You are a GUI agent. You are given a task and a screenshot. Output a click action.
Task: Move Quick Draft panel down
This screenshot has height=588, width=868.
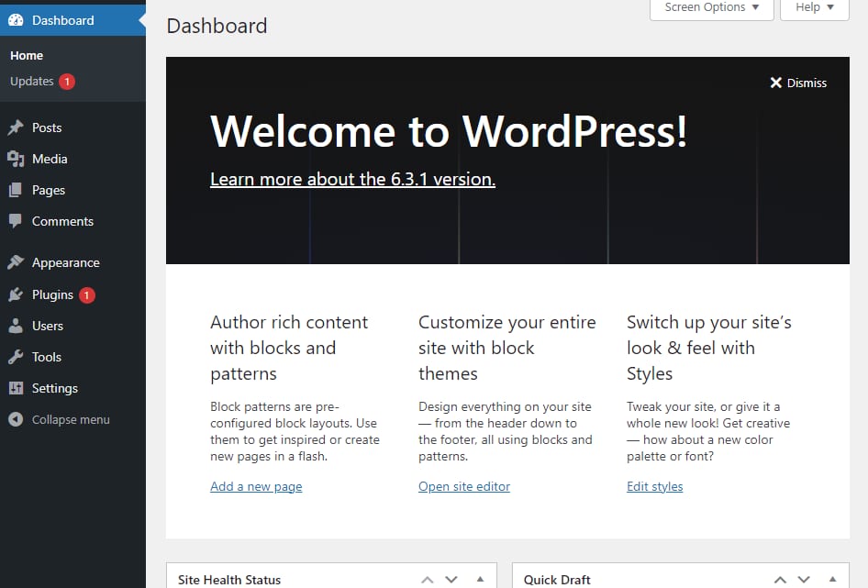click(805, 580)
